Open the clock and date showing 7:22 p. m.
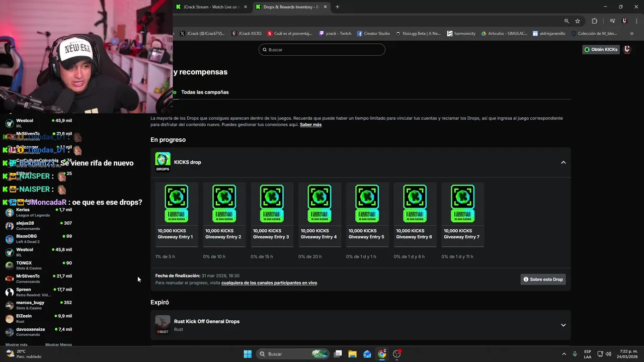Image resolution: width=644 pixels, height=362 pixels. [628, 354]
